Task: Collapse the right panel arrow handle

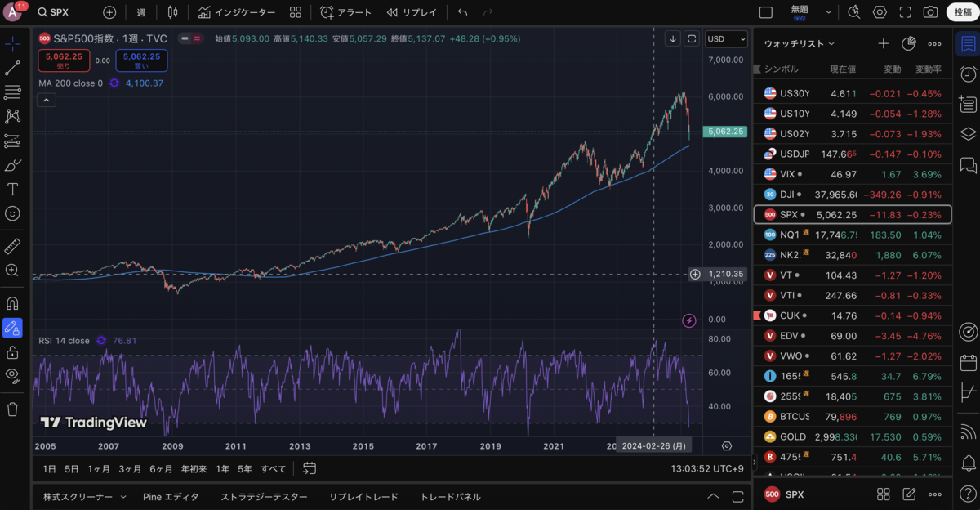Action: click(754, 462)
